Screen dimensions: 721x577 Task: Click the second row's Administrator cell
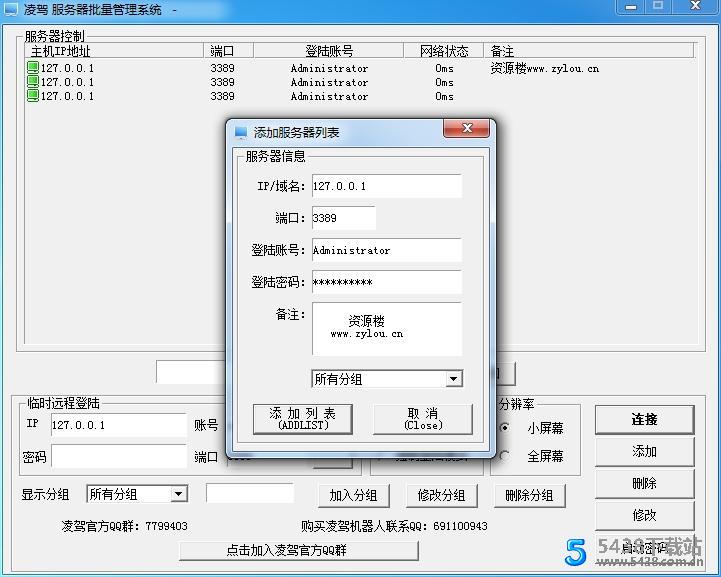pos(329,82)
